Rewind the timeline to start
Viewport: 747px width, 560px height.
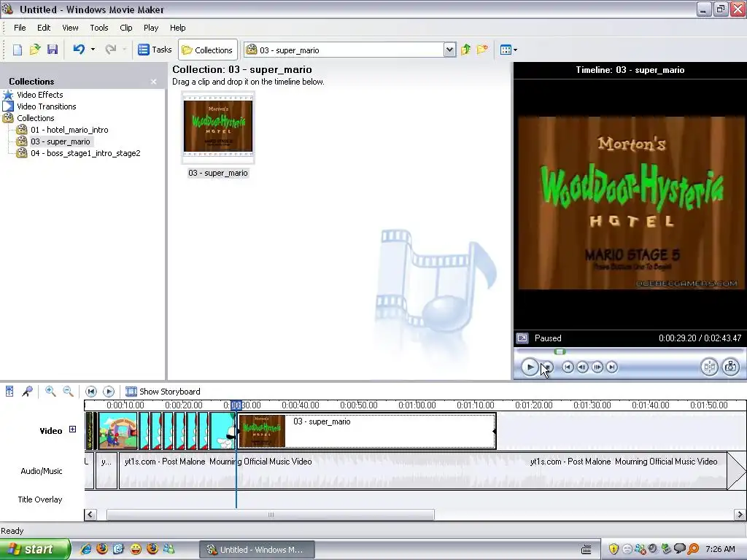tap(91, 392)
